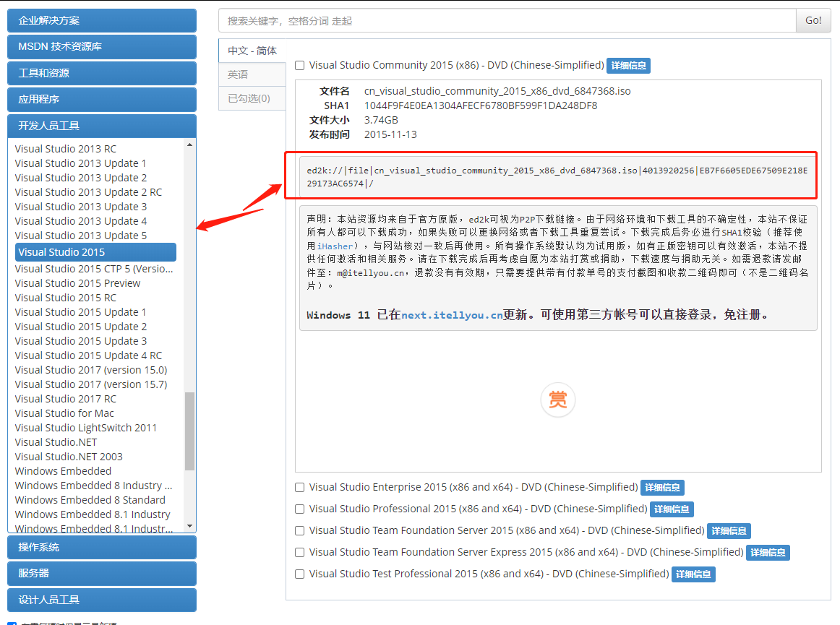Open the iHasher link
Image resolution: width=840 pixels, height=625 pixels.
coord(335,246)
